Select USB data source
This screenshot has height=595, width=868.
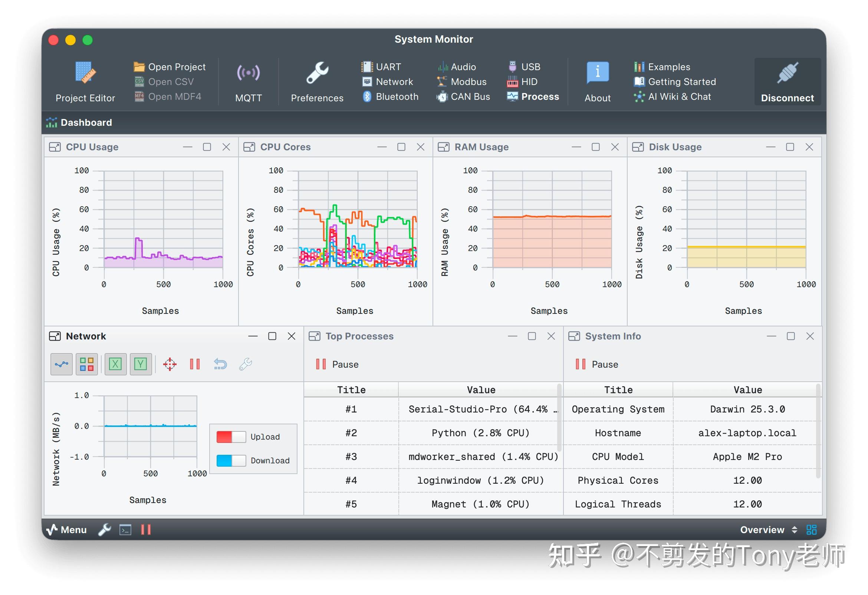point(524,67)
